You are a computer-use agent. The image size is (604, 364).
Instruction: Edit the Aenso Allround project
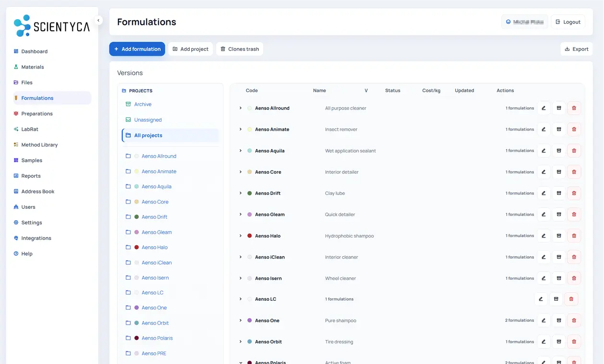(x=544, y=108)
